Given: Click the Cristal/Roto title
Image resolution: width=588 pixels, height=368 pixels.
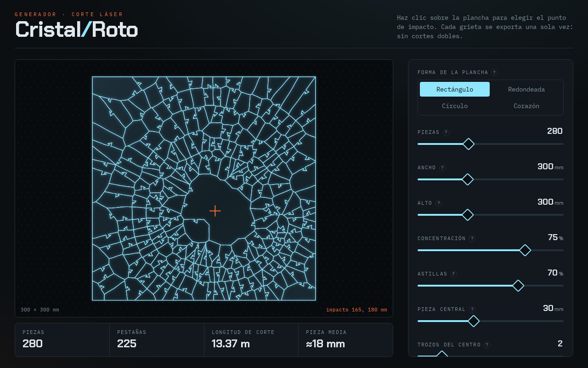Looking at the screenshot, I should click(77, 29).
